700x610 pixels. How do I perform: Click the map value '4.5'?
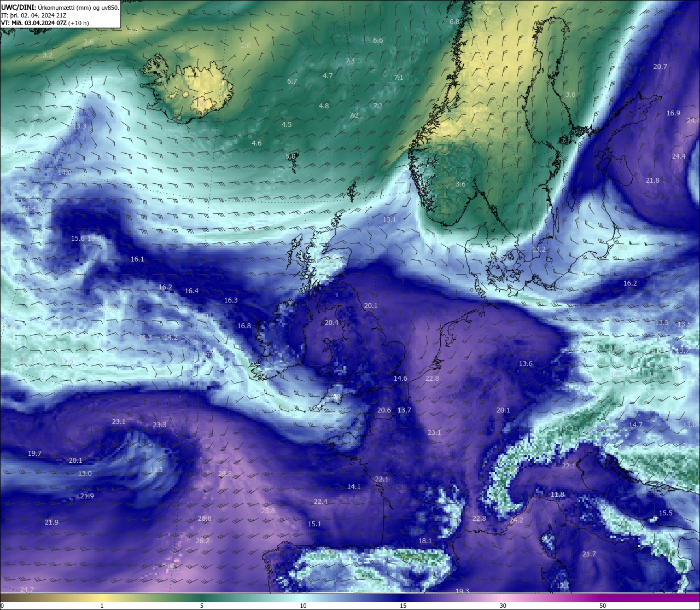click(x=287, y=125)
